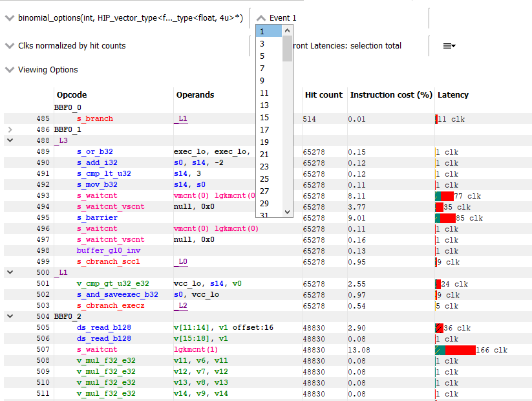The image size is (532, 401).
Task: Select event 1 in the dropdown list
Action: [269, 32]
